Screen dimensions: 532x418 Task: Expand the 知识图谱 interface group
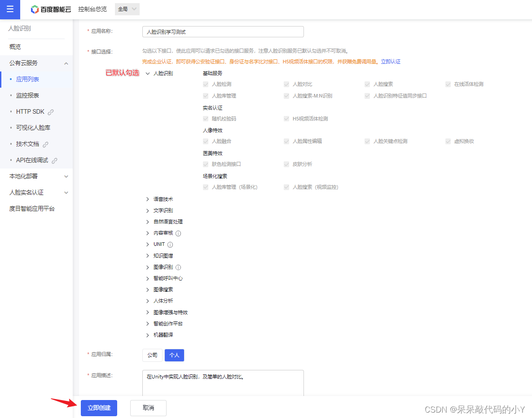[148, 256]
